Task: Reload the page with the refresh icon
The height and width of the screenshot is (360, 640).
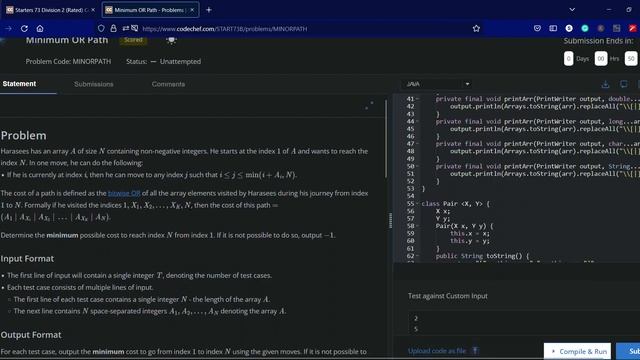Action: 24,29
